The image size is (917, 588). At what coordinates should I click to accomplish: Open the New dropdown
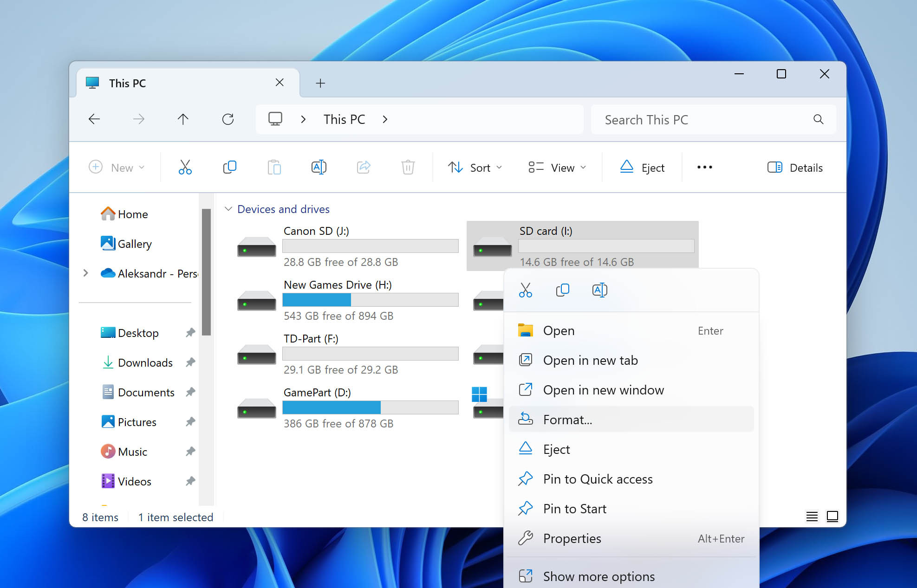click(x=117, y=168)
